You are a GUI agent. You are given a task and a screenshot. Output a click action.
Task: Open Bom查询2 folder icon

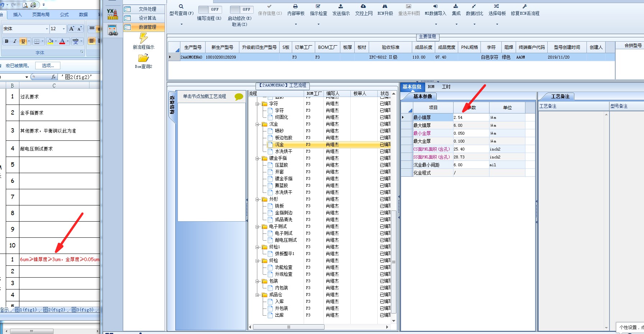(143, 58)
